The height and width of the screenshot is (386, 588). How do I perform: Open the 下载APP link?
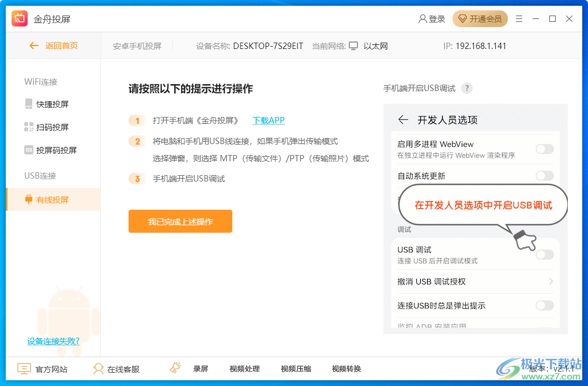[x=267, y=120]
